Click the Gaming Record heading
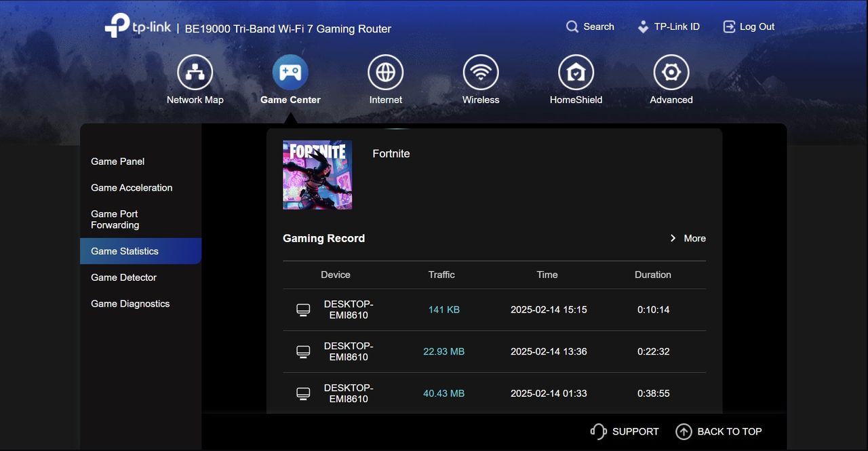868x451 pixels. (x=323, y=238)
